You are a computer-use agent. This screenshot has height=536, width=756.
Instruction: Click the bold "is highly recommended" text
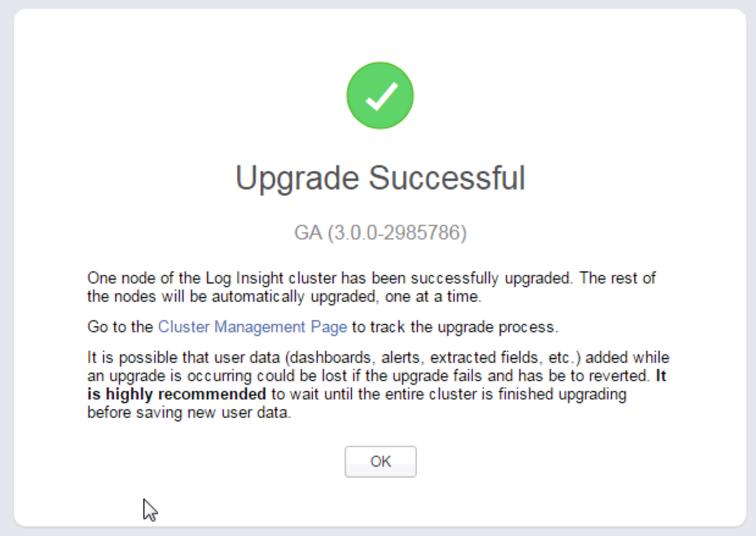coord(176,394)
